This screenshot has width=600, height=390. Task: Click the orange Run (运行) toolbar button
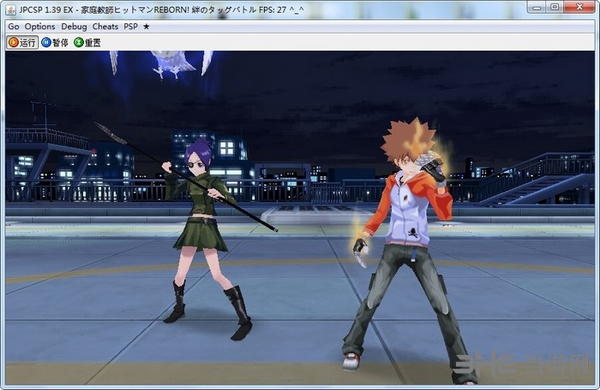coord(23,42)
